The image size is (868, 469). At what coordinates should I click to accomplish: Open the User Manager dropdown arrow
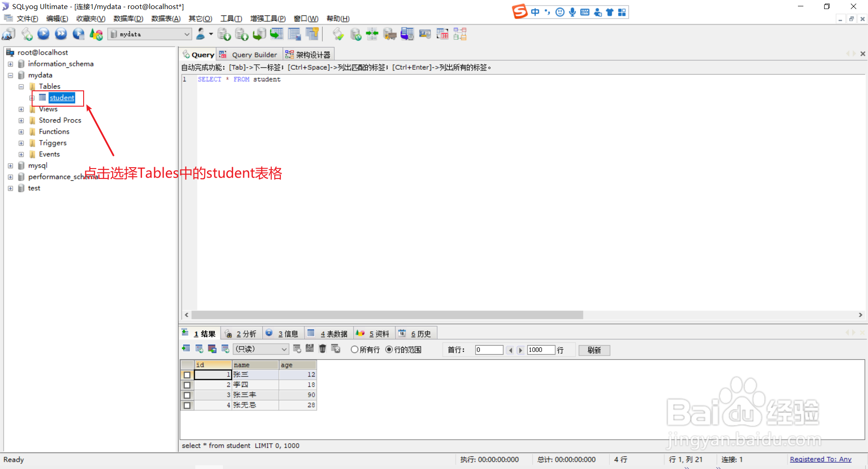211,34
